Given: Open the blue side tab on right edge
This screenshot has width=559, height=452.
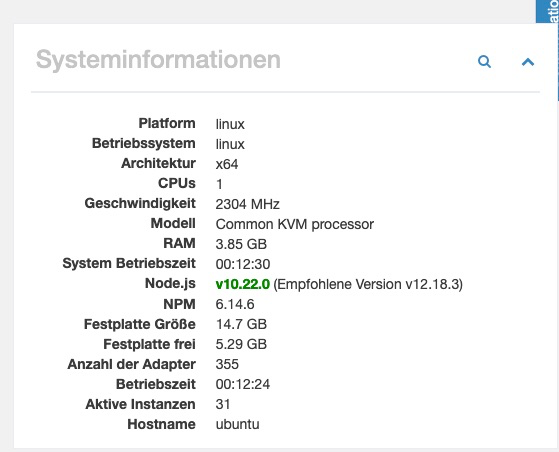Looking at the screenshot, I should click(x=547, y=11).
